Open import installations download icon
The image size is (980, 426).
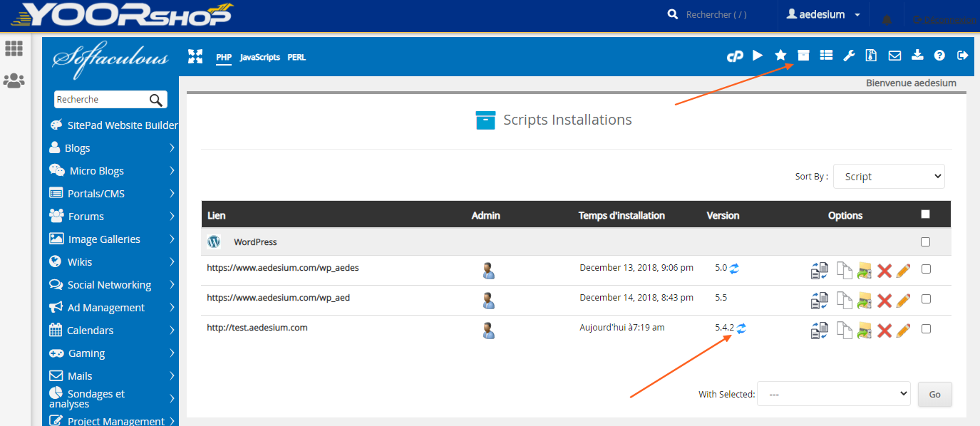coord(917,56)
